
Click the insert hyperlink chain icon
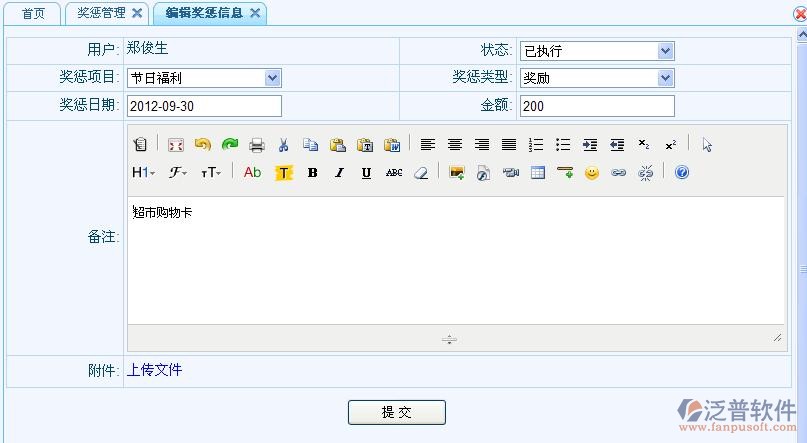pos(619,173)
